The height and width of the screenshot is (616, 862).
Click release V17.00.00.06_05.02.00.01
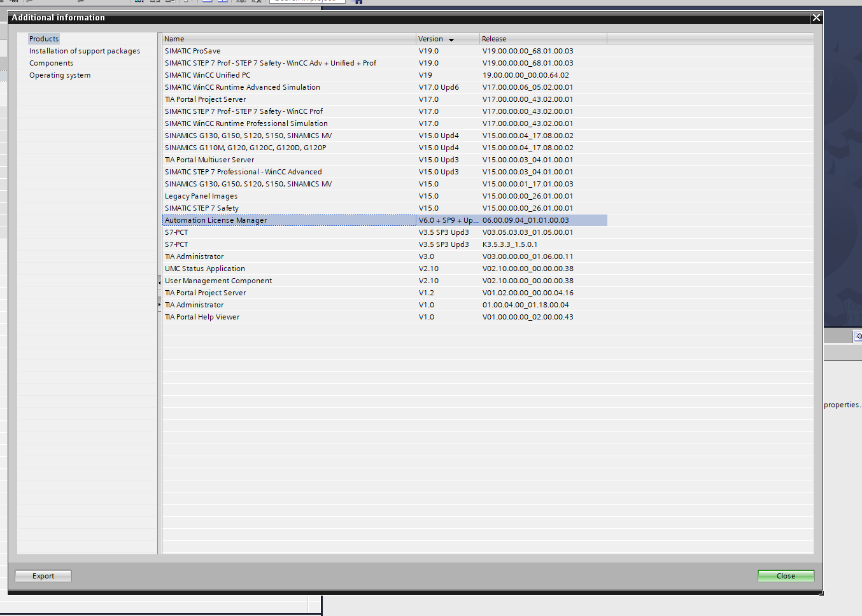tap(528, 87)
